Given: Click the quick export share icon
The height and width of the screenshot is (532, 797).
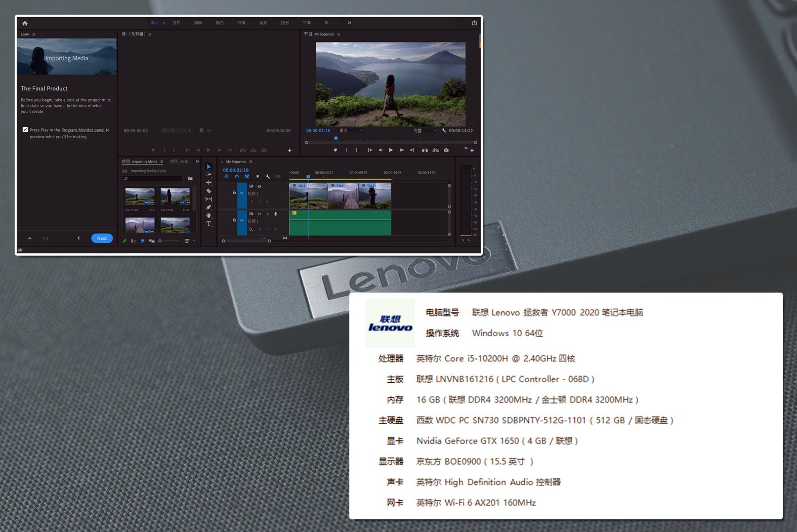Looking at the screenshot, I should (474, 23).
